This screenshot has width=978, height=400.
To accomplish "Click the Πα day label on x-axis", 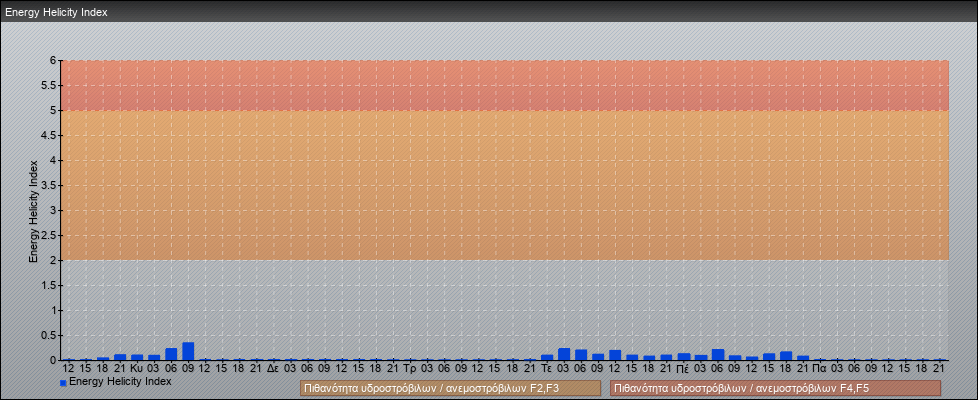I will 819,369.
